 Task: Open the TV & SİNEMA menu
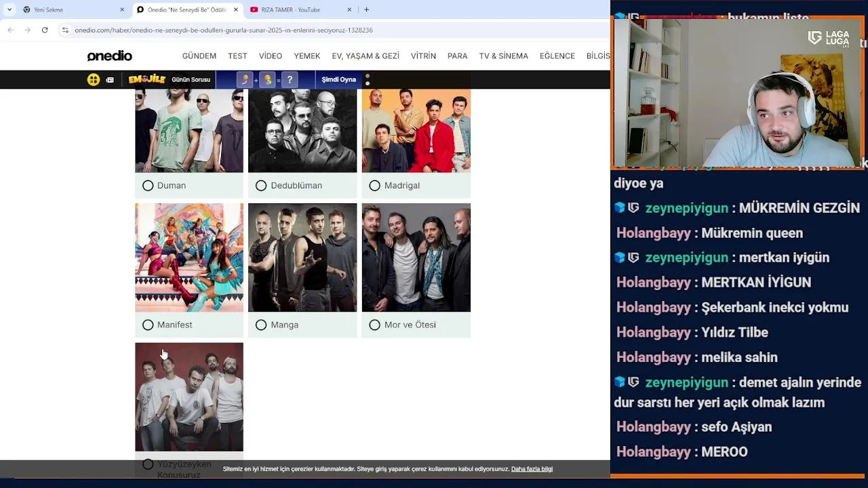pos(504,56)
